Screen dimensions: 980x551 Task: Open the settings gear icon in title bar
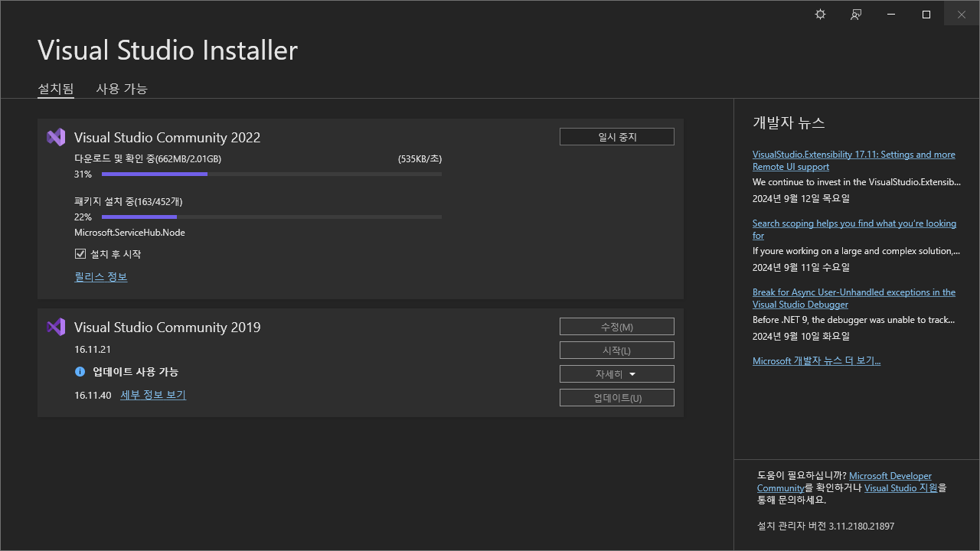(x=820, y=15)
